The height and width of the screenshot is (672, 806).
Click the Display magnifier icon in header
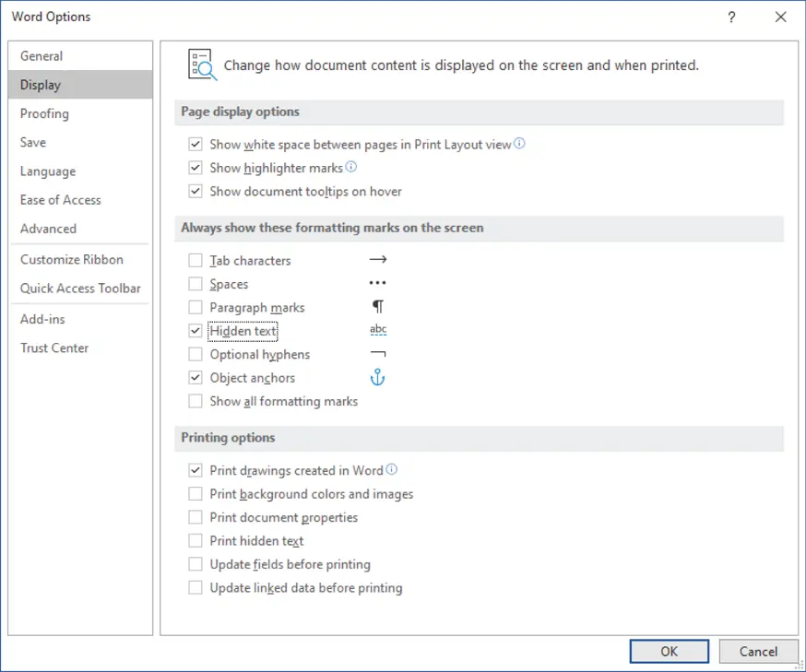click(202, 65)
